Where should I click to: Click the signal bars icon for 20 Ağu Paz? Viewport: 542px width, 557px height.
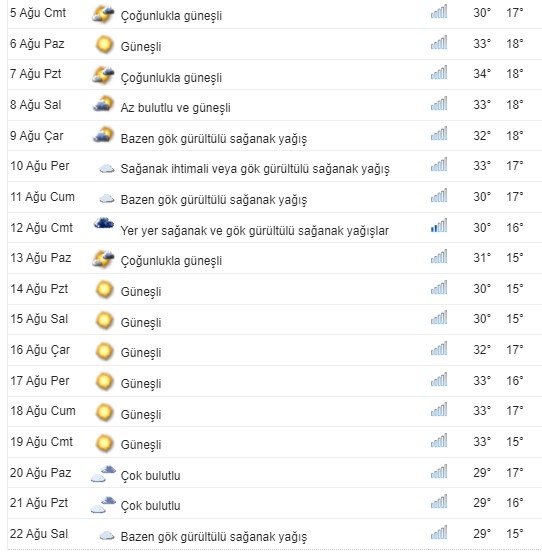[439, 471]
